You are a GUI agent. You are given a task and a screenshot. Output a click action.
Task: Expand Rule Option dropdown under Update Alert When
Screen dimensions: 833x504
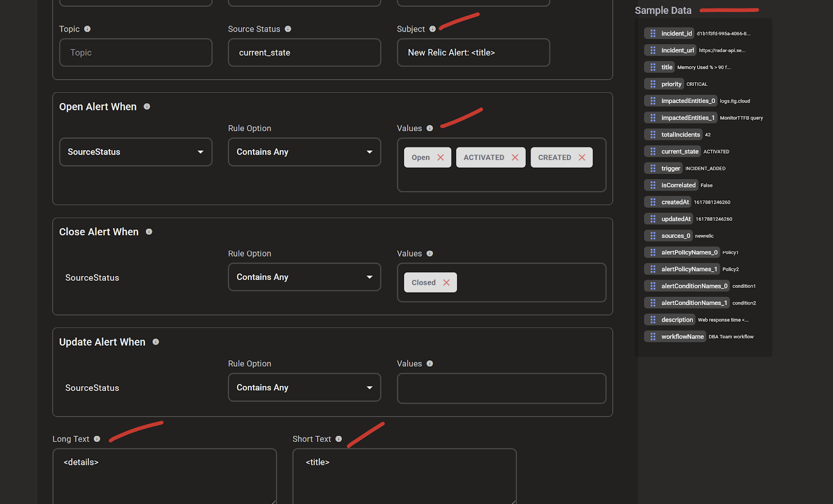(305, 387)
